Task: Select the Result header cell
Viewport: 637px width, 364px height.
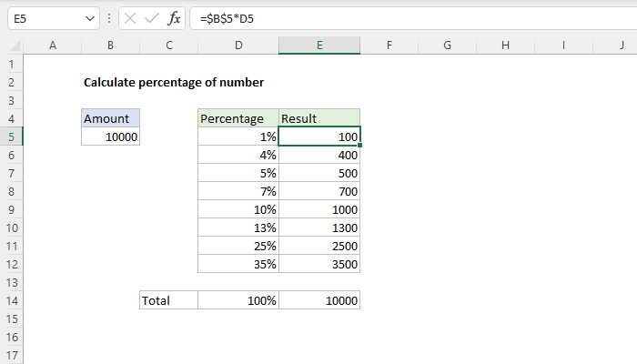Action: (319, 118)
